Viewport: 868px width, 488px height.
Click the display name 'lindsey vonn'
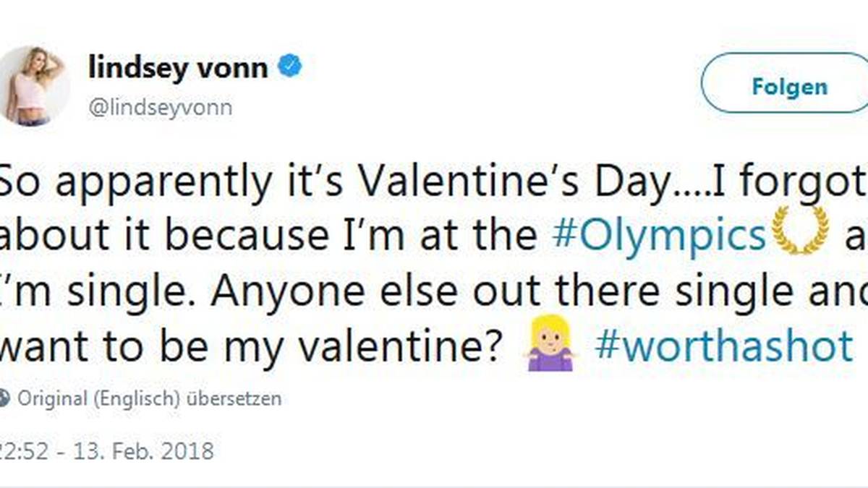(x=179, y=65)
